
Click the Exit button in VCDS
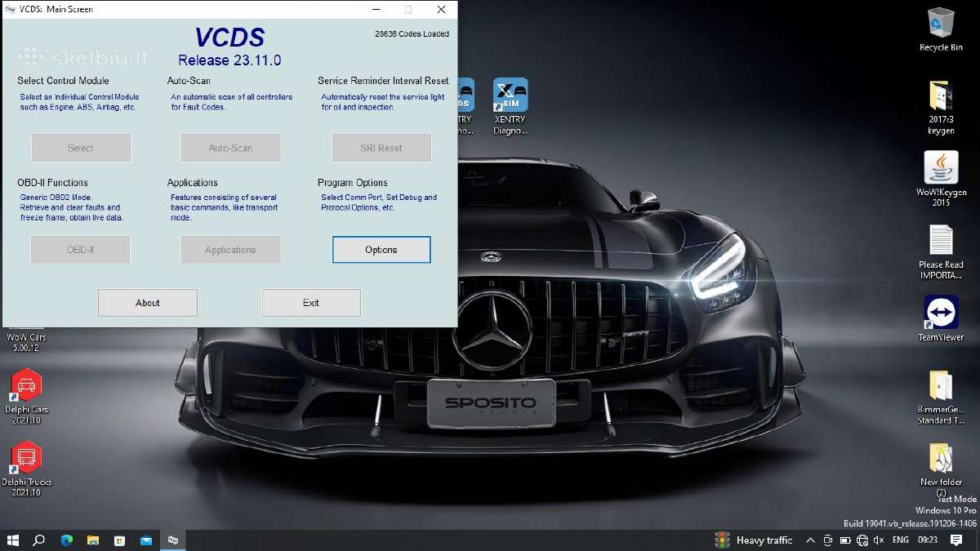[x=311, y=303]
